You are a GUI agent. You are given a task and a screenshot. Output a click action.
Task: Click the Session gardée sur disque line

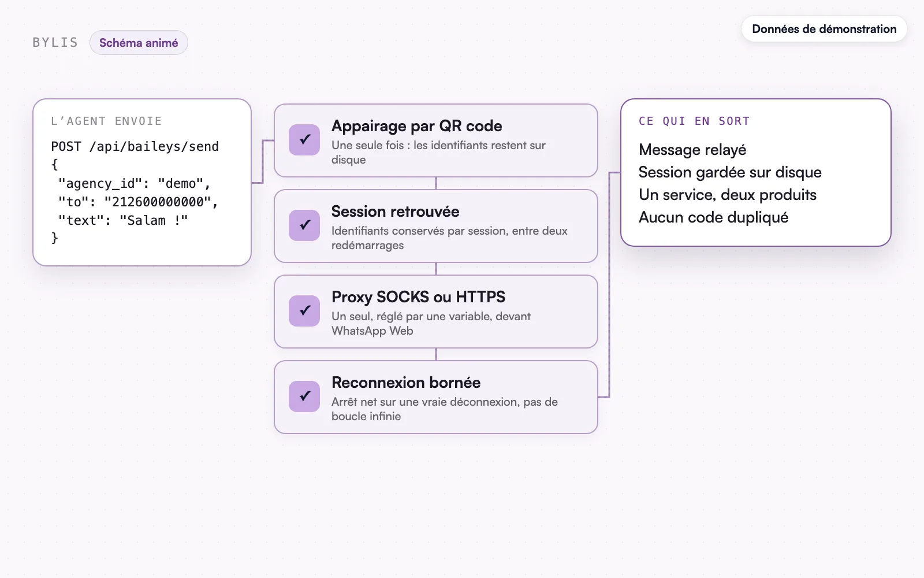point(730,172)
